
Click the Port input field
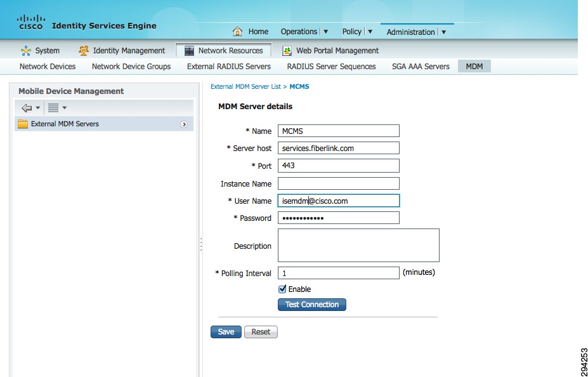tap(339, 166)
